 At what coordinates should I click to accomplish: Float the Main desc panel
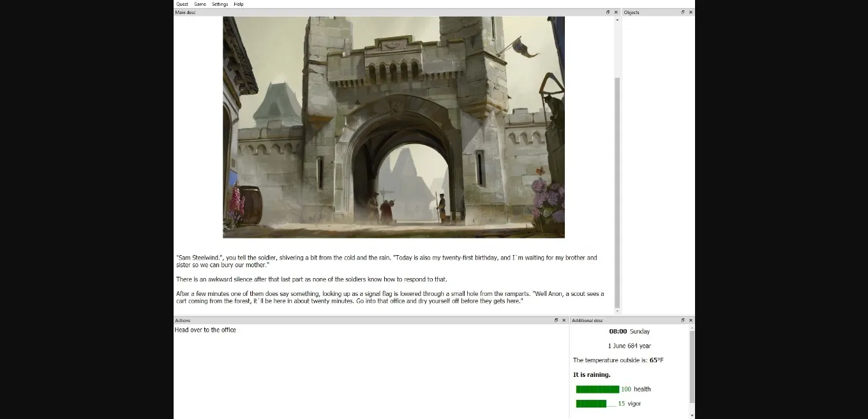click(608, 12)
